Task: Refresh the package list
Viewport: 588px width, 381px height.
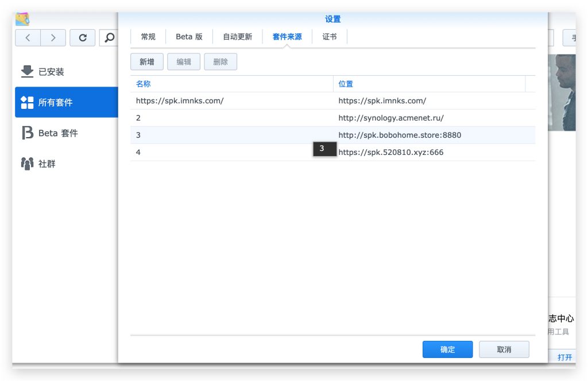Action: point(83,37)
